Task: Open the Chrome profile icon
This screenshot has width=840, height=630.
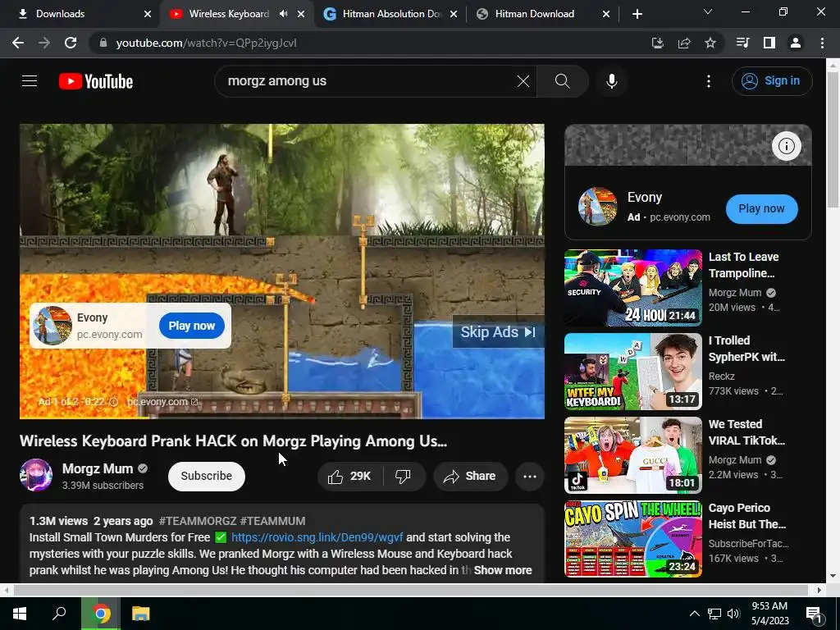Action: click(x=796, y=43)
